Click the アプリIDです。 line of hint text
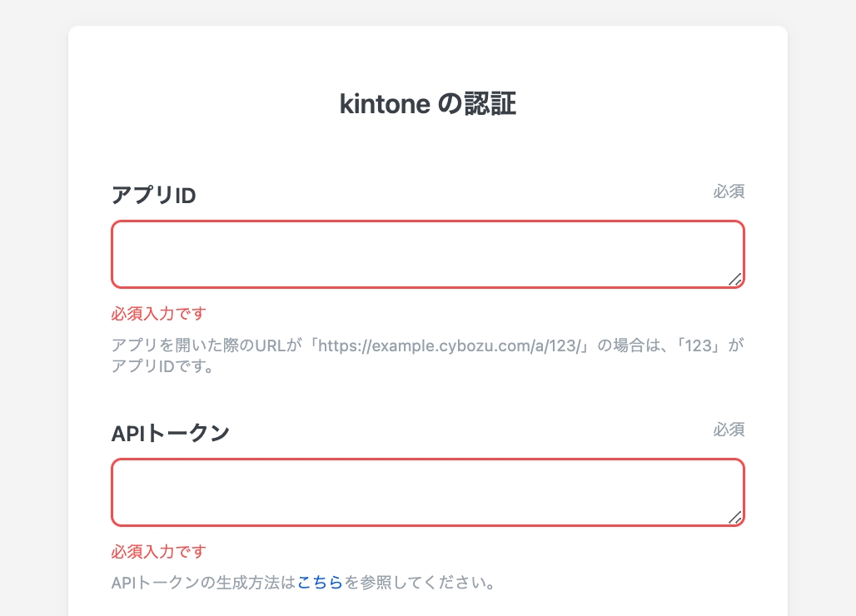 pos(163,366)
